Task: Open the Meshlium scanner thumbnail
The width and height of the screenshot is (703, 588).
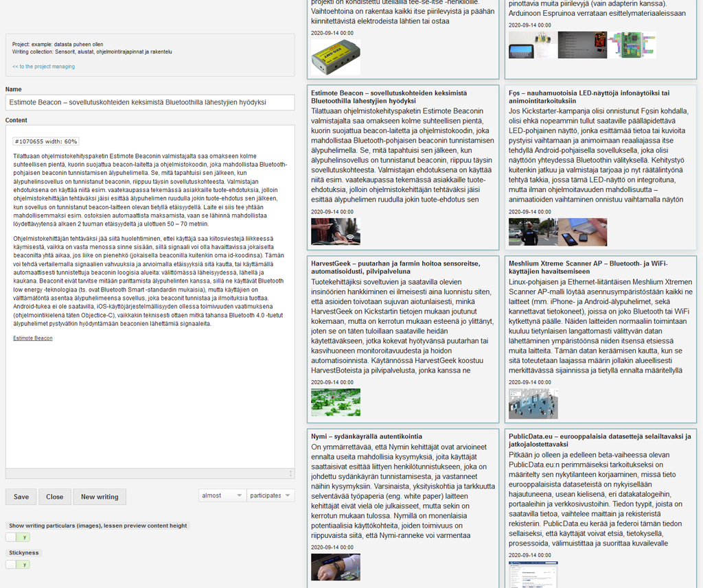Action: coord(533,404)
